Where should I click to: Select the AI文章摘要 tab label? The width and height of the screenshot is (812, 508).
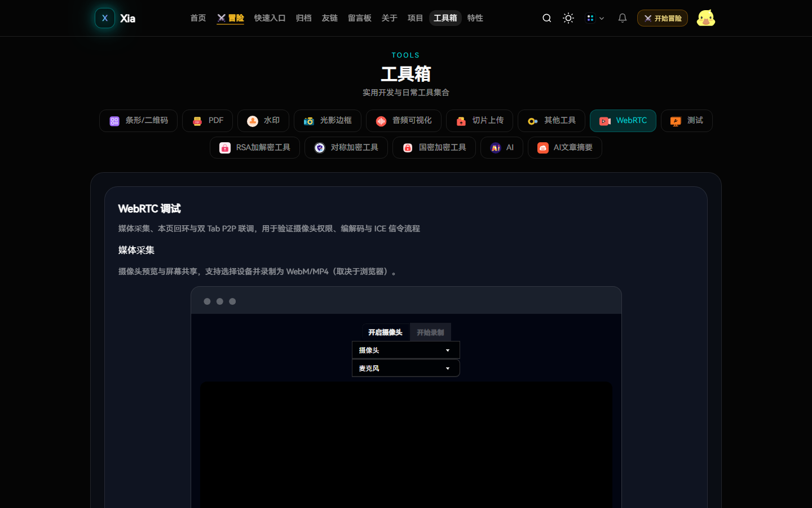tap(573, 147)
